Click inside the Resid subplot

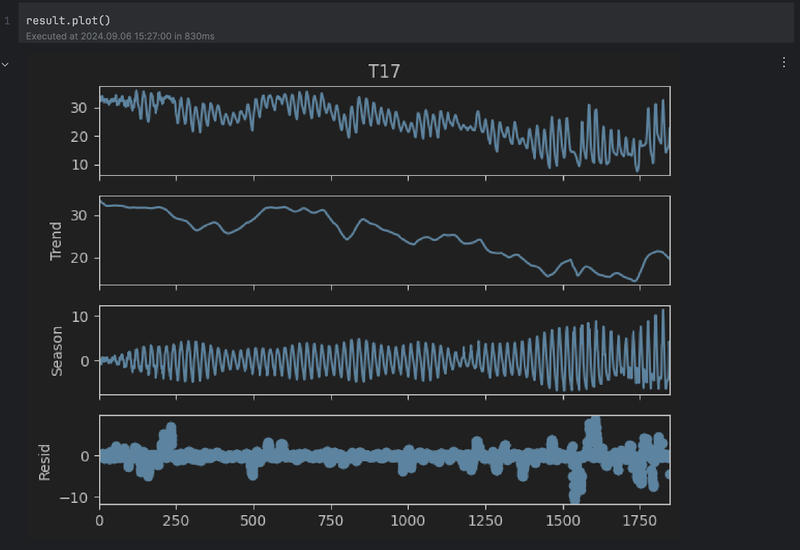tap(384, 460)
